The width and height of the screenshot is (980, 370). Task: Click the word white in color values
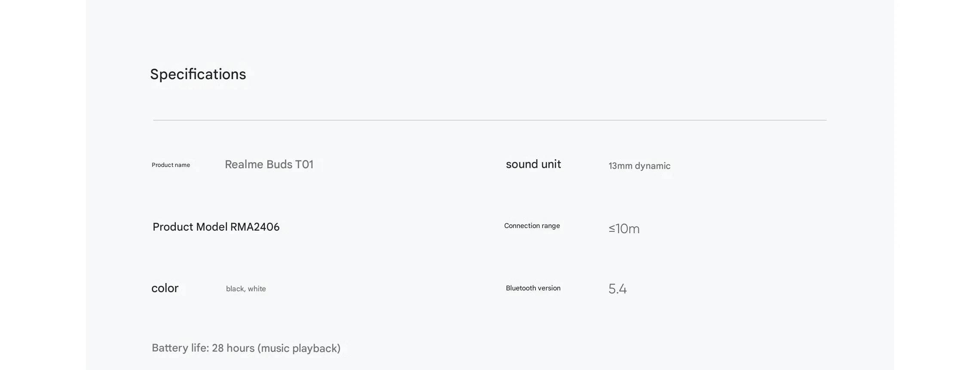pyautogui.click(x=257, y=289)
